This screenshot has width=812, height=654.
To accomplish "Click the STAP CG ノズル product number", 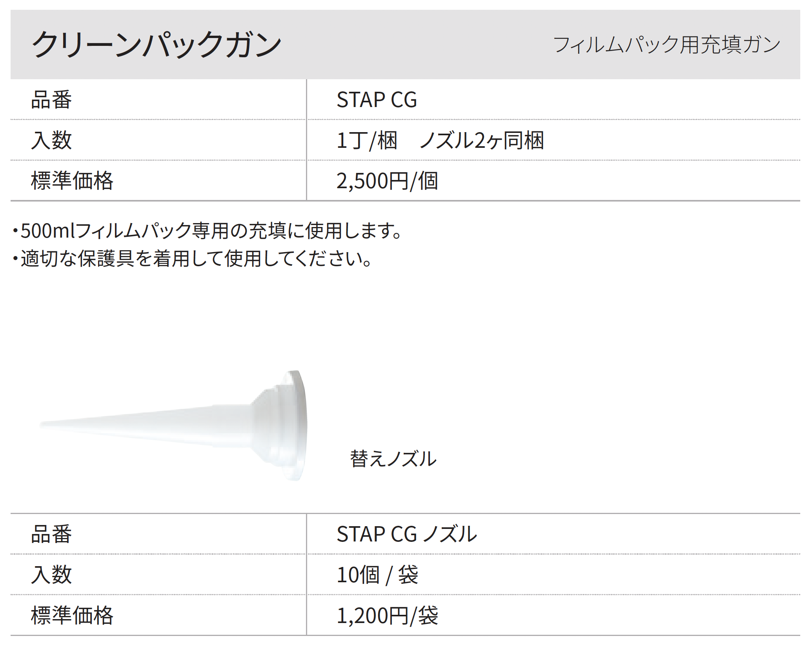I will [407, 534].
